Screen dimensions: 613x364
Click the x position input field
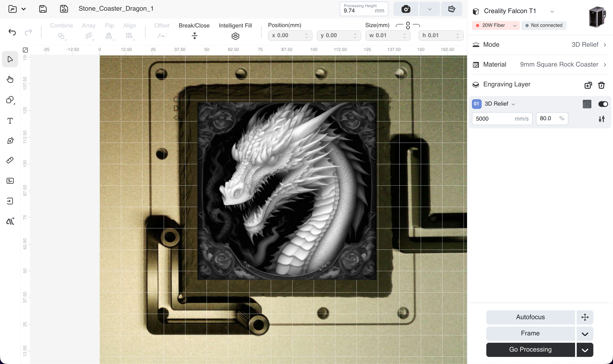[290, 36]
